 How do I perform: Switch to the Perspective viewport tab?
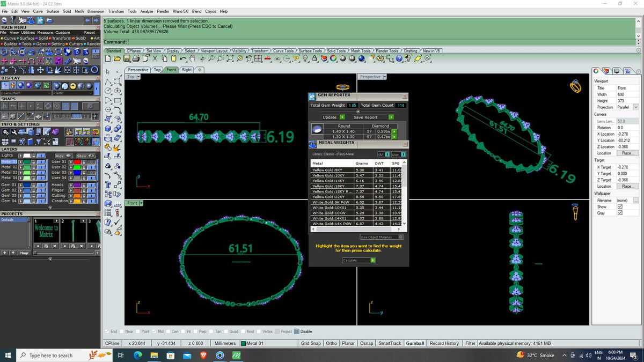(x=138, y=70)
